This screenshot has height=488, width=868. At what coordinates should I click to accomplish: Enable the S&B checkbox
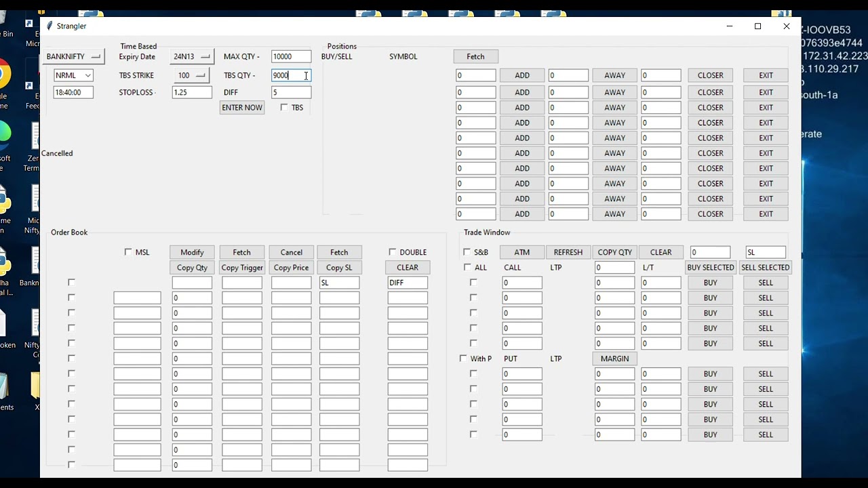click(467, 252)
